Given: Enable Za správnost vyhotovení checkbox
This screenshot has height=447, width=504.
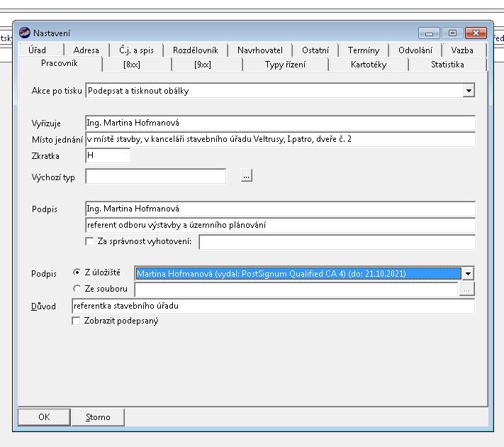Looking at the screenshot, I should [89, 242].
